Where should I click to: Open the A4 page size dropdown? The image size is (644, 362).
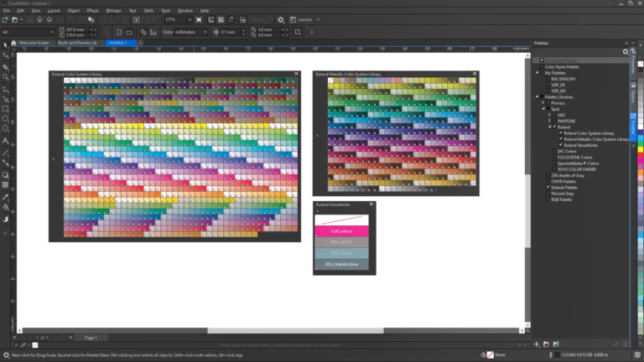click(x=52, y=32)
